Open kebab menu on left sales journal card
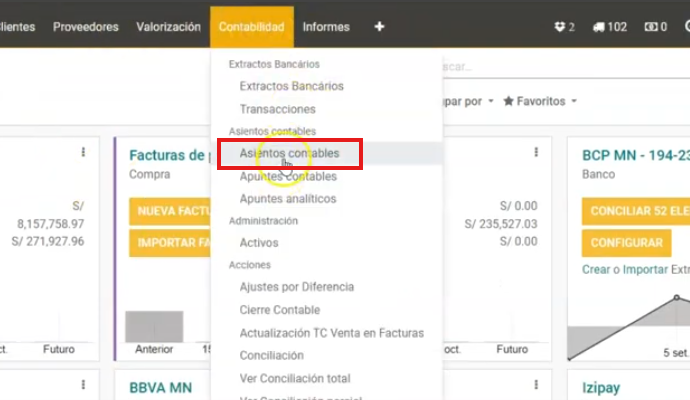This screenshot has height=400, width=690. 83,152
